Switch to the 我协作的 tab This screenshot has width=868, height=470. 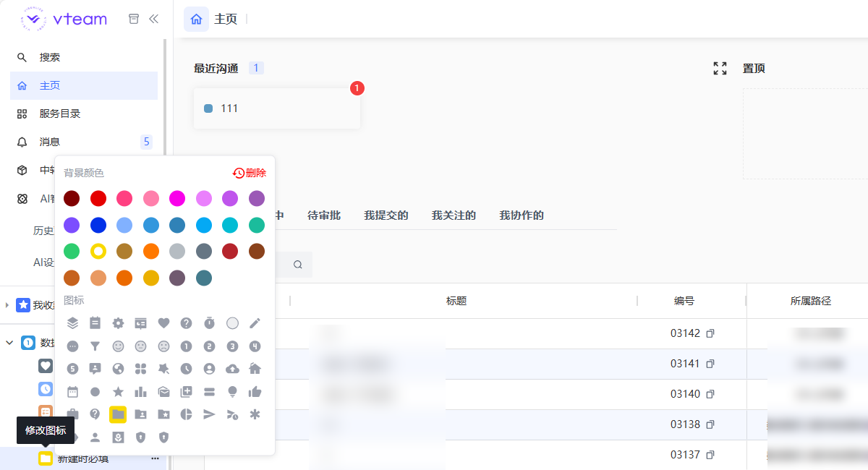tap(522, 215)
